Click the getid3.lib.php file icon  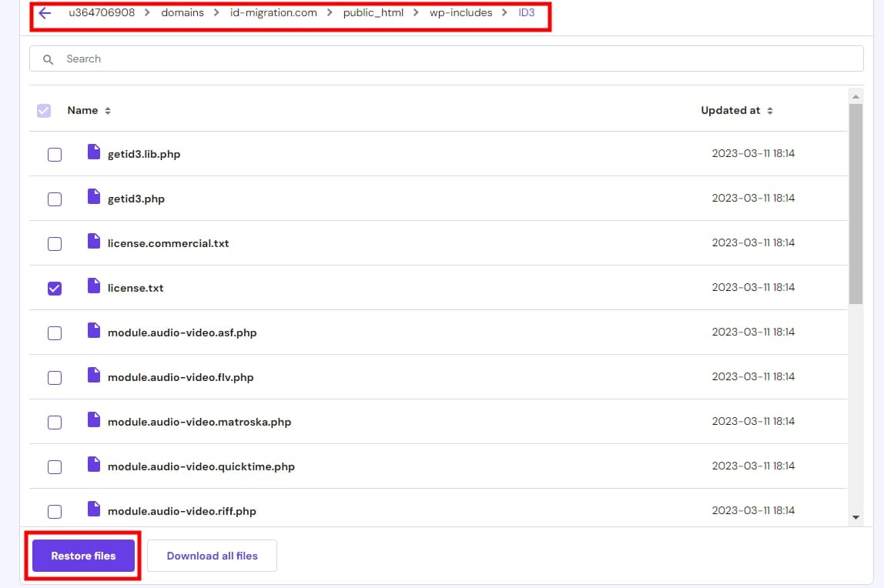[x=94, y=152]
